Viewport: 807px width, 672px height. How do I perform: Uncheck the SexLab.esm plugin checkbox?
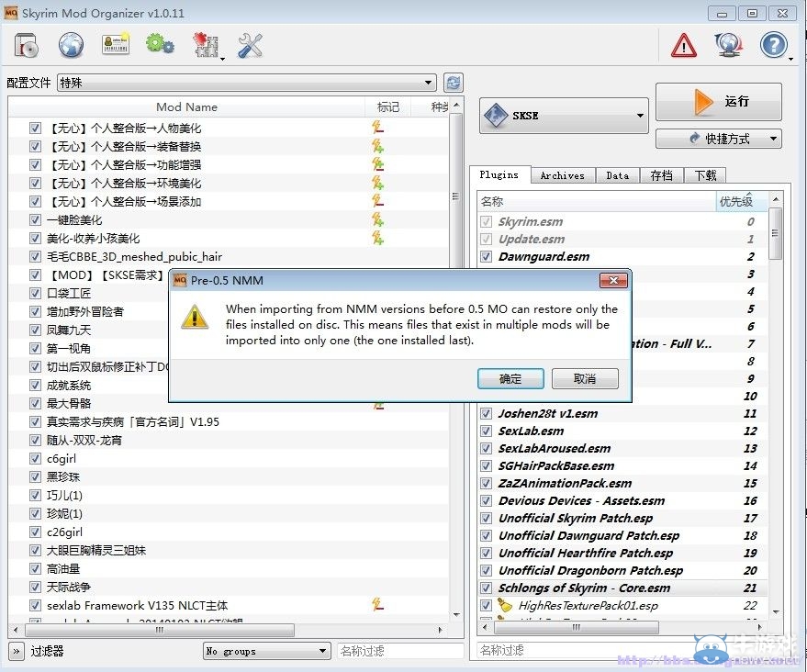click(x=486, y=431)
